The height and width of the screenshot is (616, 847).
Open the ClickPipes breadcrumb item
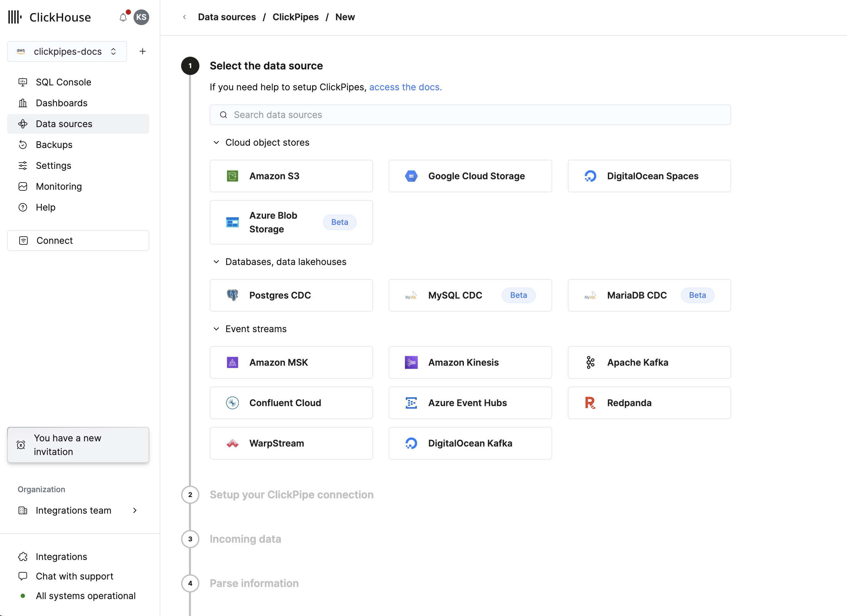pos(295,17)
